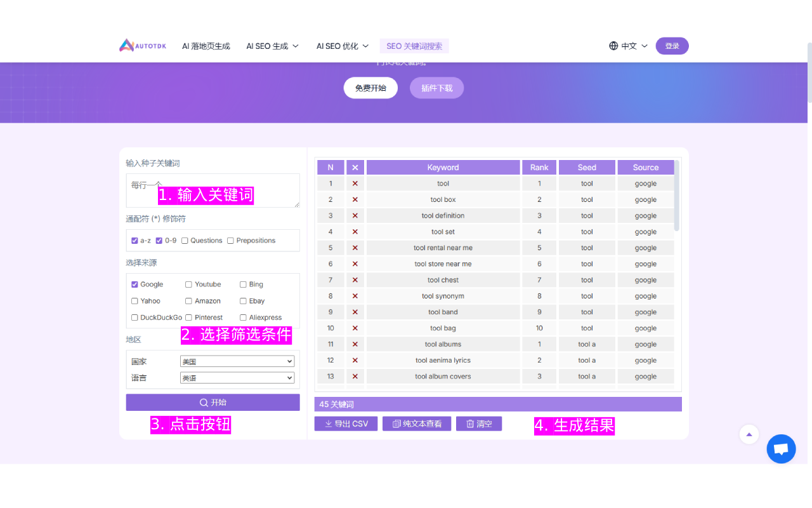Remove the 'tool band' keyword row

pos(355,312)
